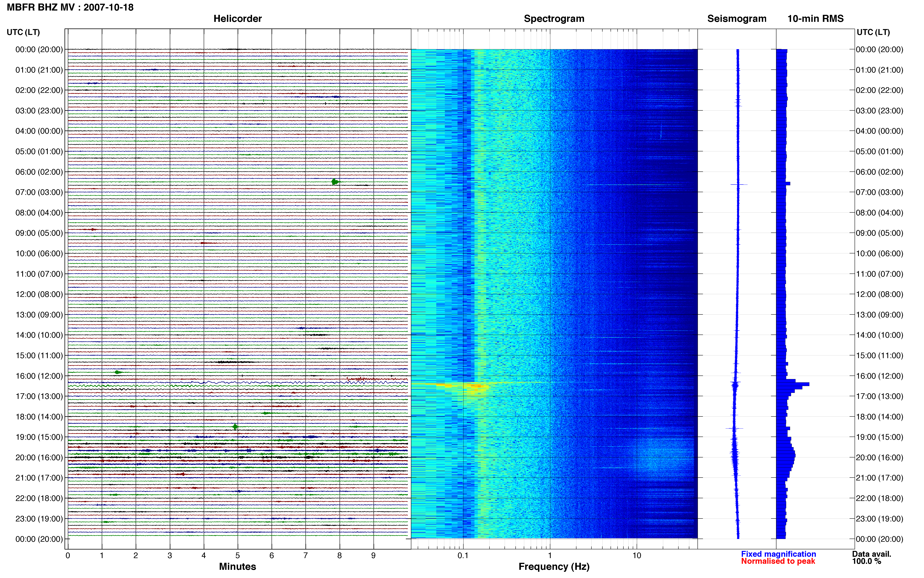
Task: Click the right 23:00 (19:00) time label
Action: (x=879, y=519)
